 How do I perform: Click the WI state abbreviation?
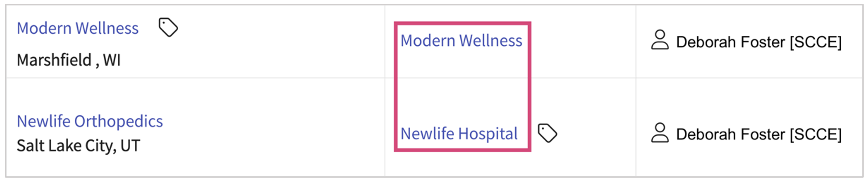click(112, 60)
